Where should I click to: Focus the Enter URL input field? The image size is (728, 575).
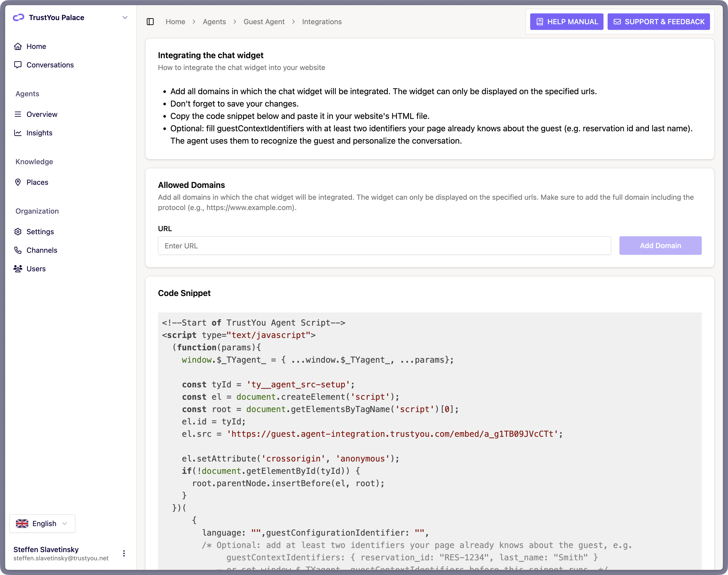pyautogui.click(x=384, y=246)
